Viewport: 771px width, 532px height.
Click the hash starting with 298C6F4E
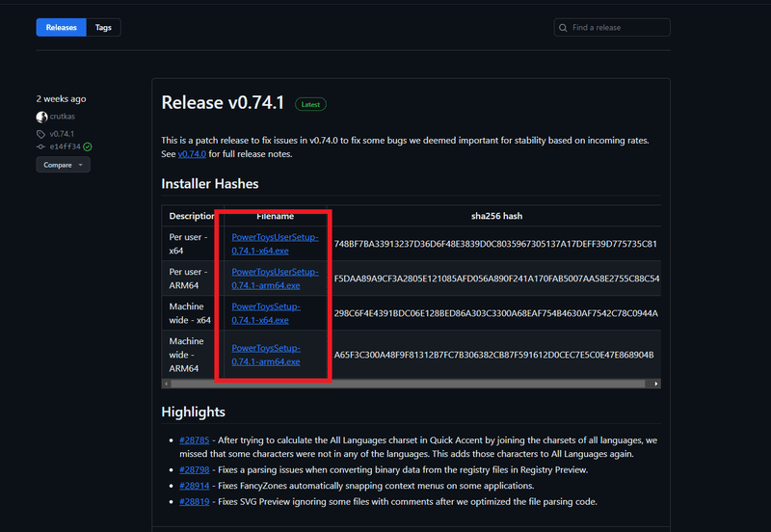(x=495, y=313)
